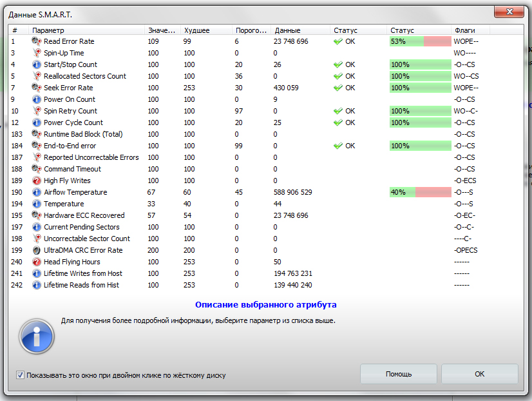
Task: Click data value 430 059
Action: pos(286,88)
